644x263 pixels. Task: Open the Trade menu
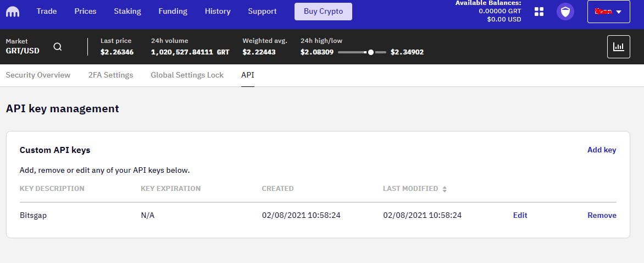[x=47, y=12]
